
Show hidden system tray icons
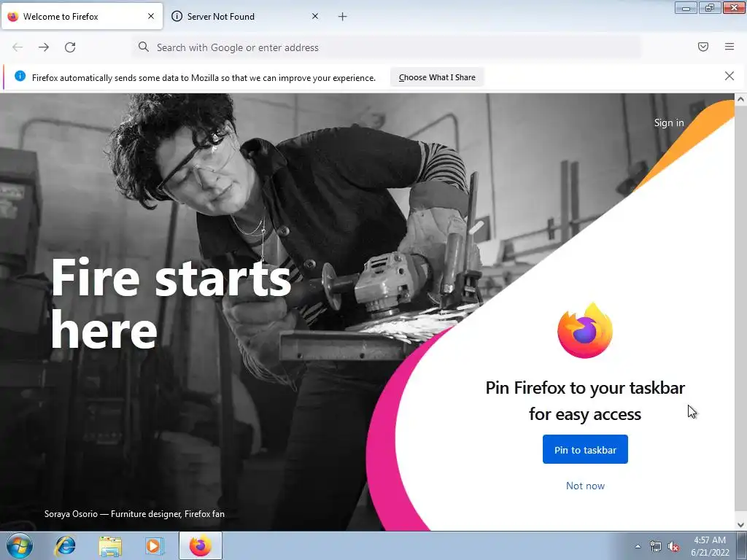tap(638, 546)
